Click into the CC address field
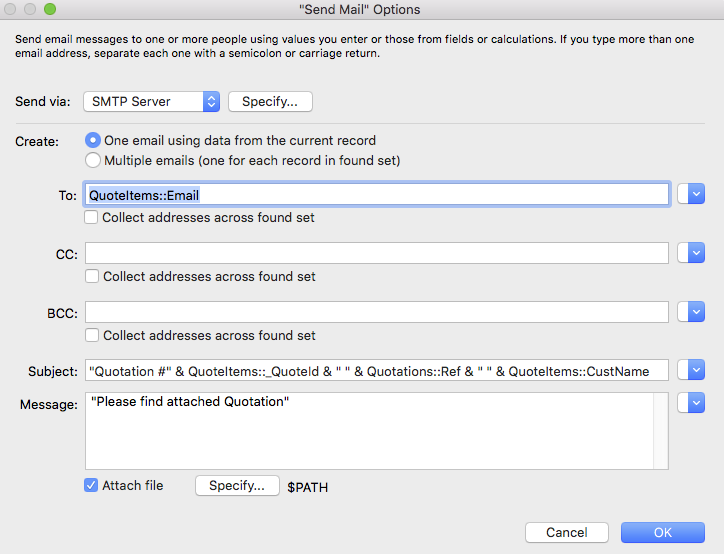This screenshot has width=724, height=554. [x=377, y=253]
